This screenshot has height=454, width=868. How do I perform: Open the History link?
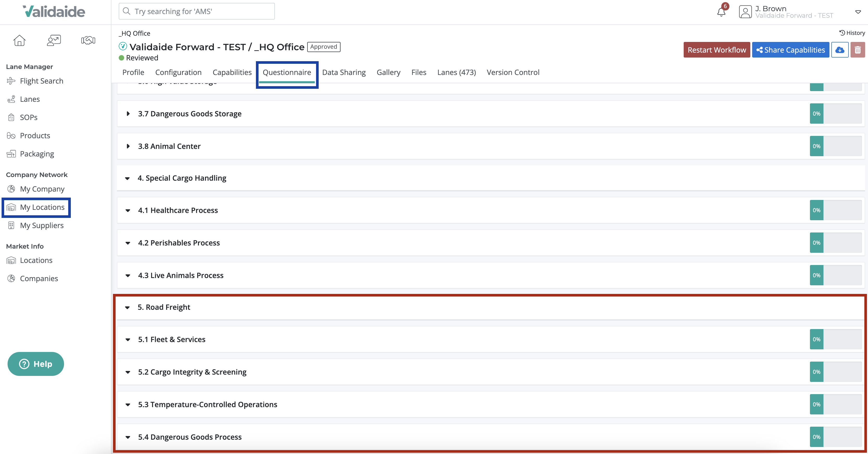click(x=852, y=33)
